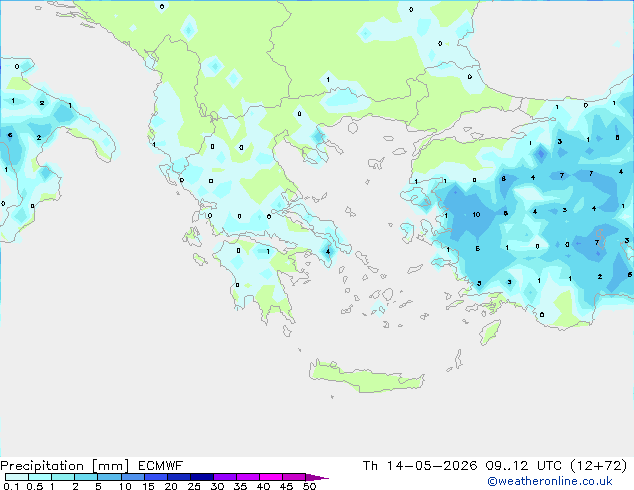Click the forecast date 'Th 14-05-2026'
The width and height of the screenshot is (634, 490).
click(x=420, y=466)
